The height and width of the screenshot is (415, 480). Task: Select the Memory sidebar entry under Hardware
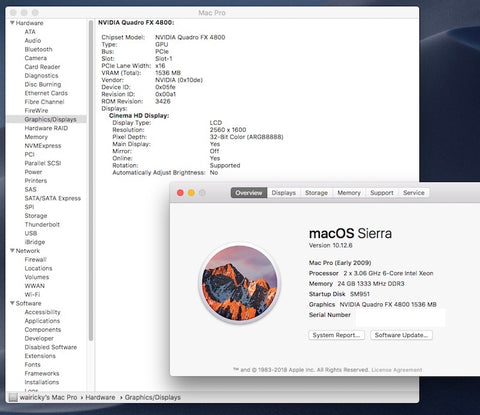coord(36,137)
